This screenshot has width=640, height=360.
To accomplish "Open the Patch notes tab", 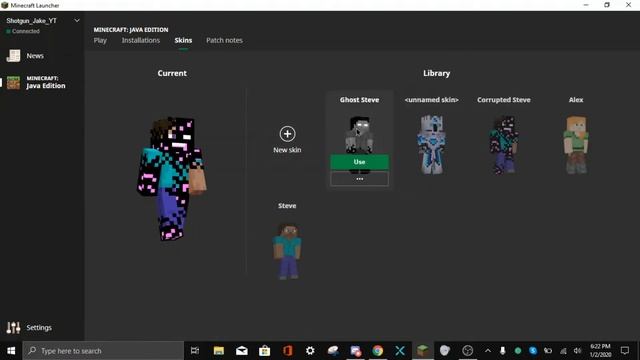I will click(x=224, y=40).
